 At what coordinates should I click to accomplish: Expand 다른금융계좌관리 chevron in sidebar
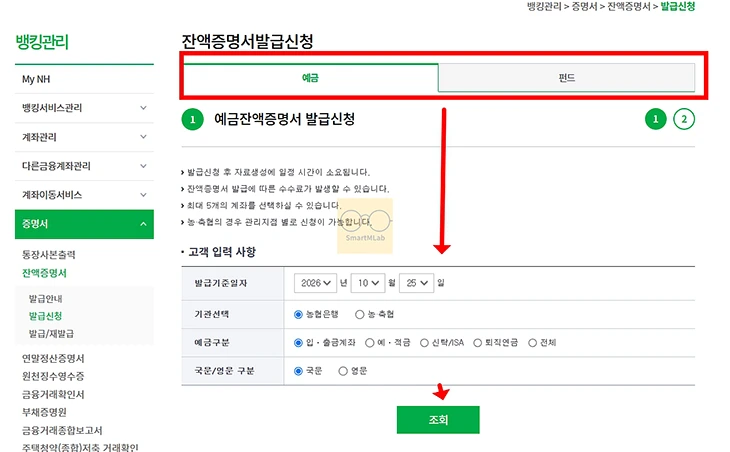[143, 166]
